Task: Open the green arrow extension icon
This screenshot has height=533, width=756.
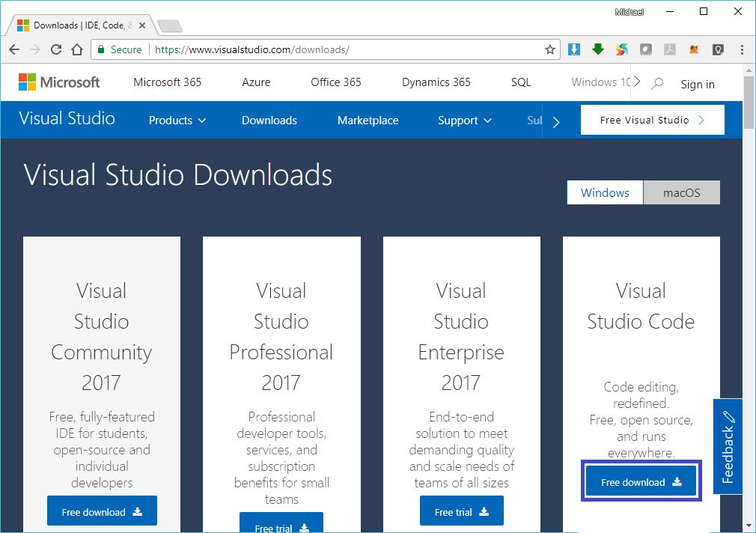Action: [598, 49]
